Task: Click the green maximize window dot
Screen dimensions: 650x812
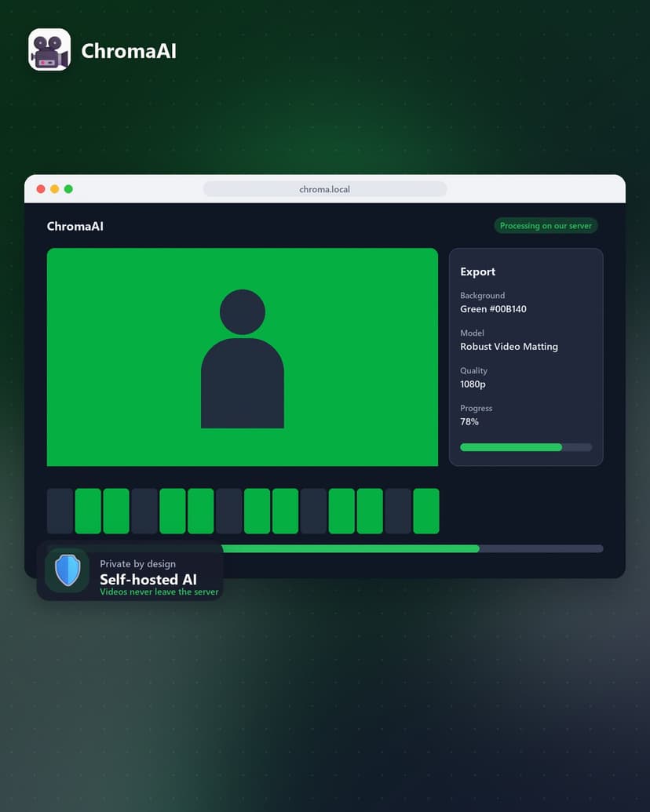Action: (x=68, y=189)
